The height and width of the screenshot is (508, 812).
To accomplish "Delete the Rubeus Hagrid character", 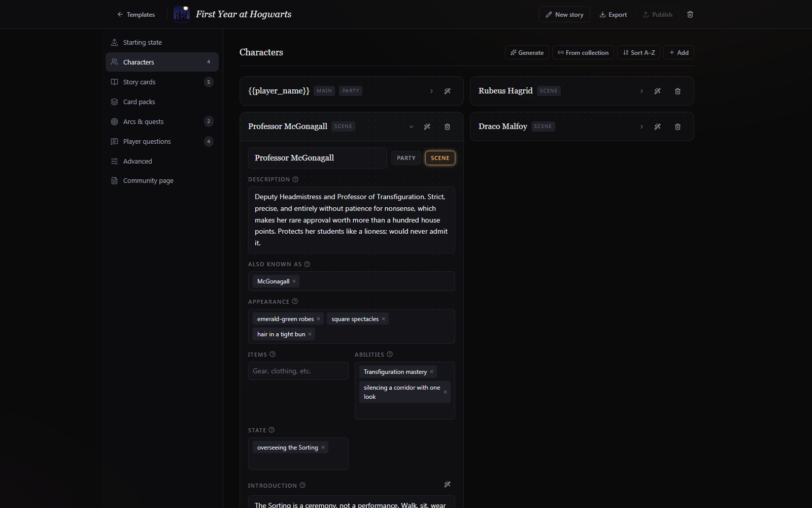I will [x=678, y=91].
